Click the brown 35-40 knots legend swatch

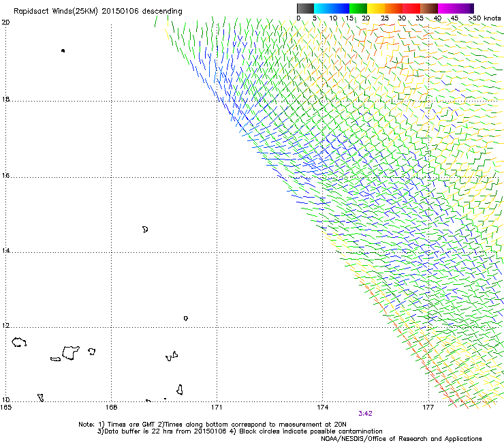(429, 8)
